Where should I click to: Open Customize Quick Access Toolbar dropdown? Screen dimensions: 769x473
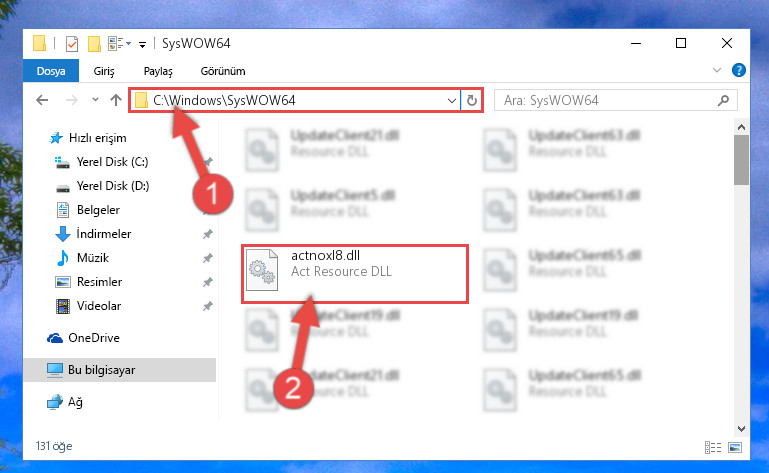pos(142,45)
